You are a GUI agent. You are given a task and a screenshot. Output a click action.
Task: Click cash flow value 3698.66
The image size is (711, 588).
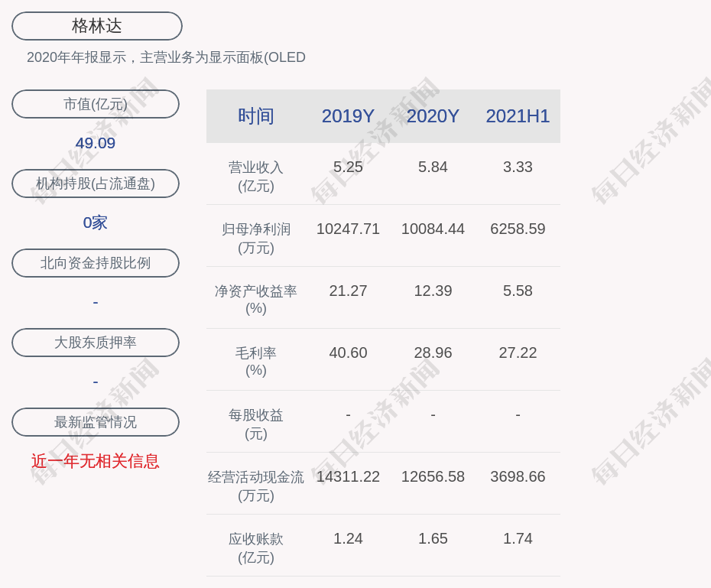pos(518,476)
